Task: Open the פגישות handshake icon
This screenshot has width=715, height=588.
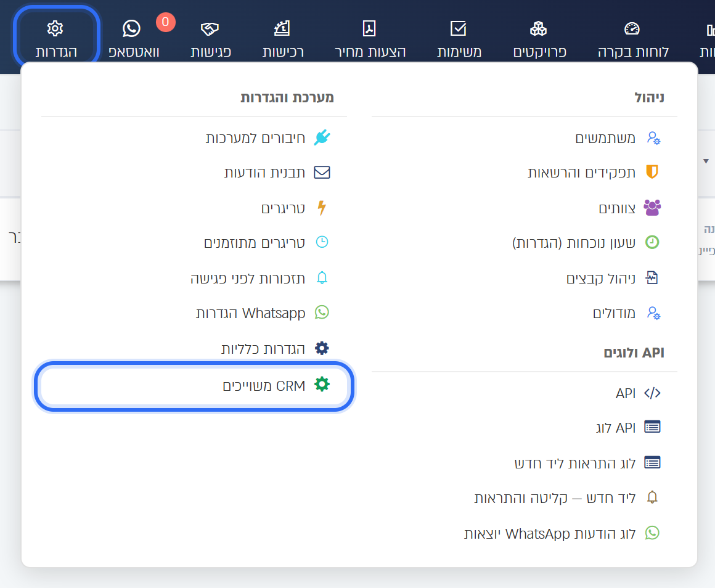Action: [210, 29]
